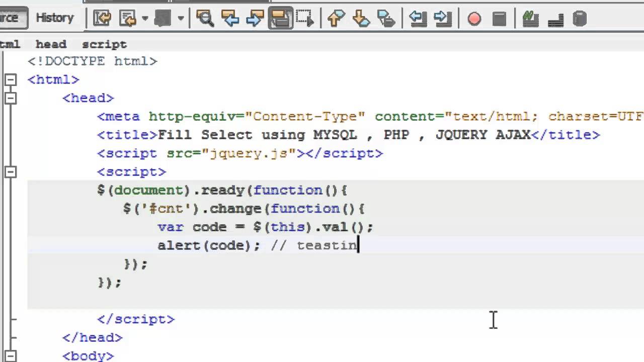This screenshot has height=362, width=644.
Task: Go to the next bookmark (down arrow)
Action: [361, 19]
